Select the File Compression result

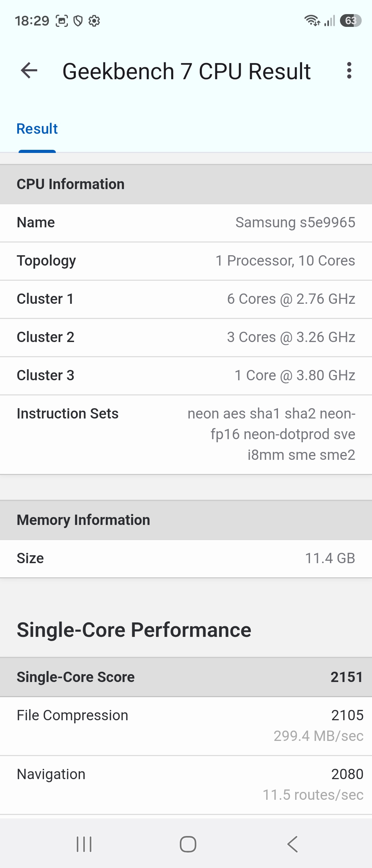(186, 726)
